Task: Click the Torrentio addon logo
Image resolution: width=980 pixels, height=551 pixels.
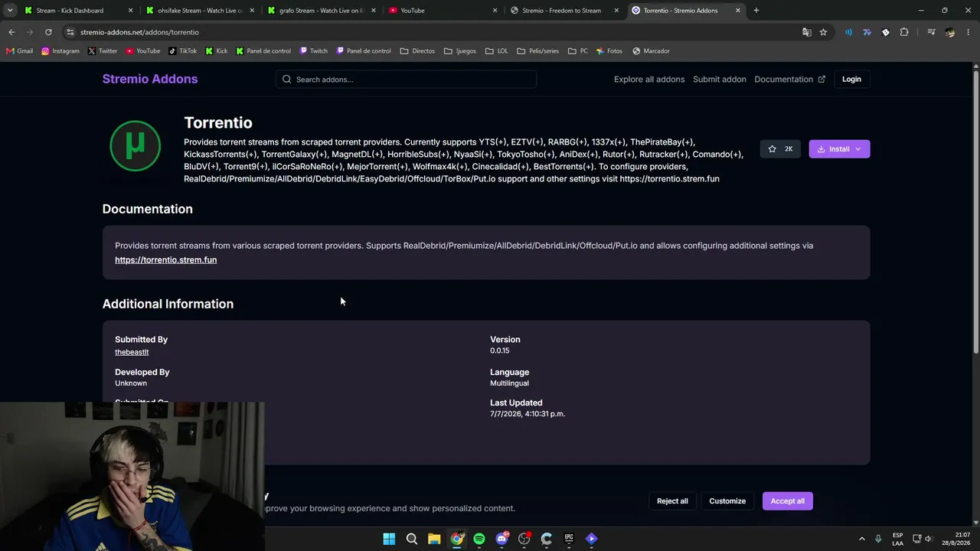Action: click(136, 145)
